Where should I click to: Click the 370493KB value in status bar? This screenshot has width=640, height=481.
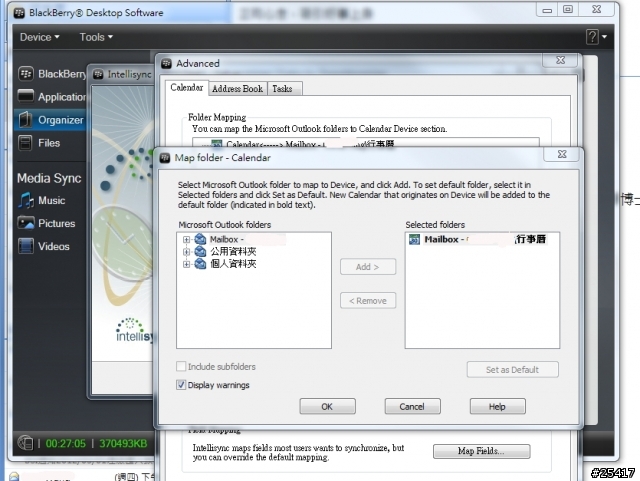click(x=123, y=443)
